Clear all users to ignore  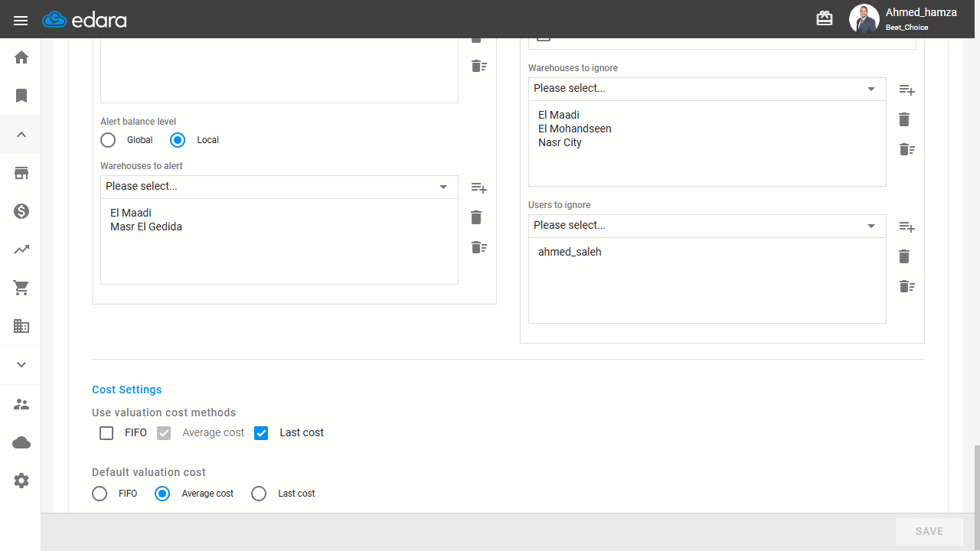(x=907, y=286)
